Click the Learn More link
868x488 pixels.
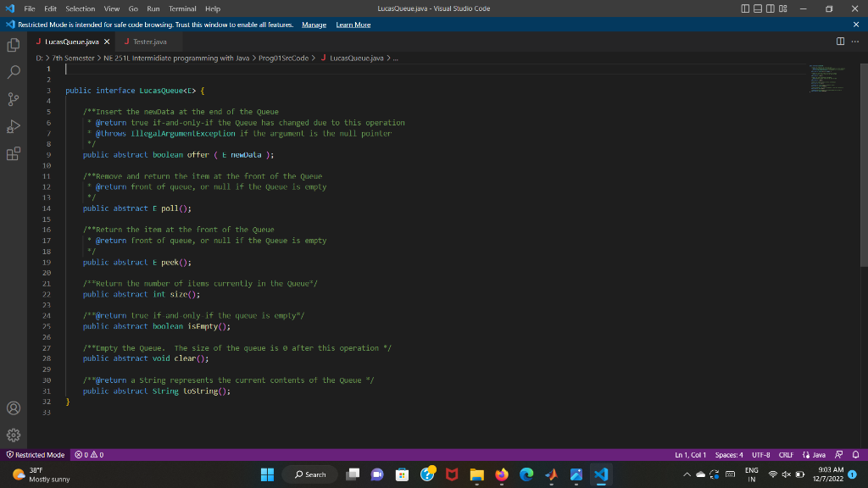click(353, 24)
